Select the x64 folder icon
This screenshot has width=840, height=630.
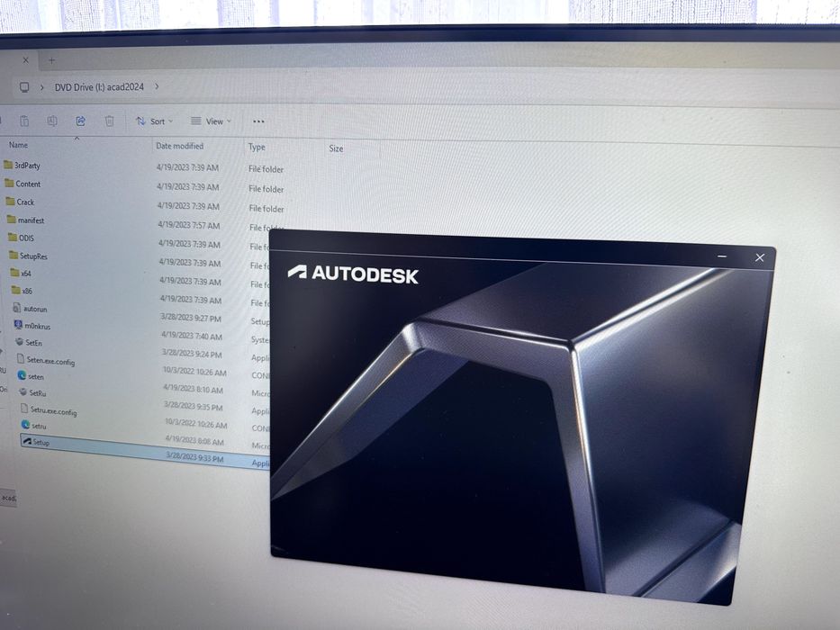tap(15, 273)
